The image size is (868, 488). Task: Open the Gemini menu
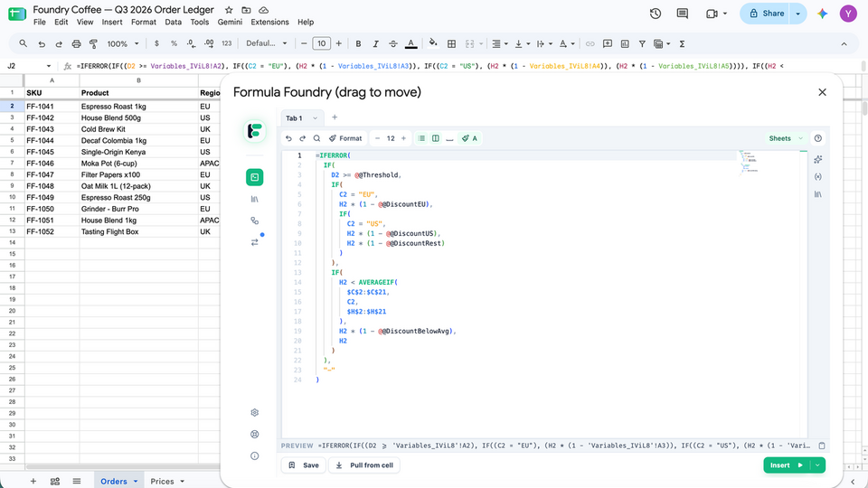230,22
